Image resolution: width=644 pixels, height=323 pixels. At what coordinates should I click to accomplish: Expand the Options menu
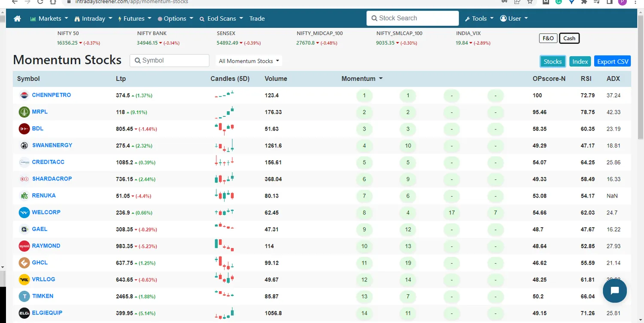[175, 18]
